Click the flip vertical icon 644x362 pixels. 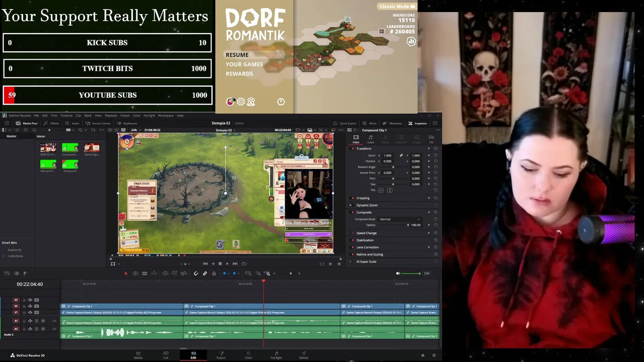[390, 190]
